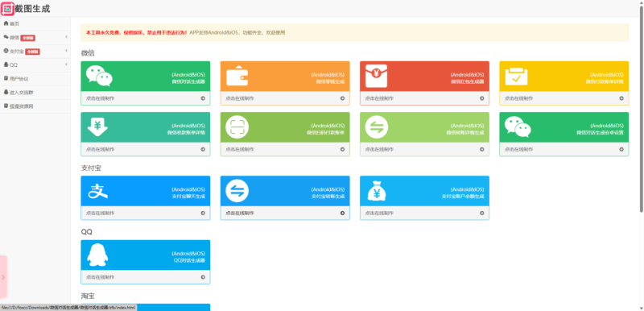Click 点击在线制作 under 微信收款账单详情
The width and height of the screenshot is (644, 311).
100,150
